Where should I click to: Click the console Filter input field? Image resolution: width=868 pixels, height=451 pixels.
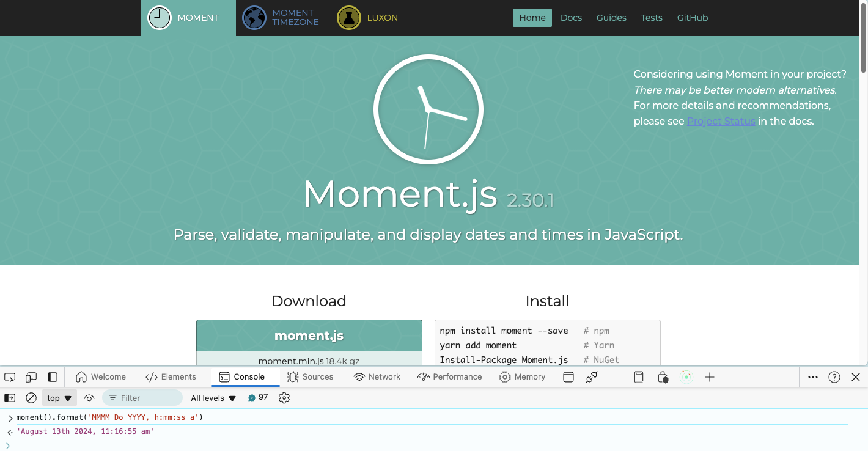(142, 398)
